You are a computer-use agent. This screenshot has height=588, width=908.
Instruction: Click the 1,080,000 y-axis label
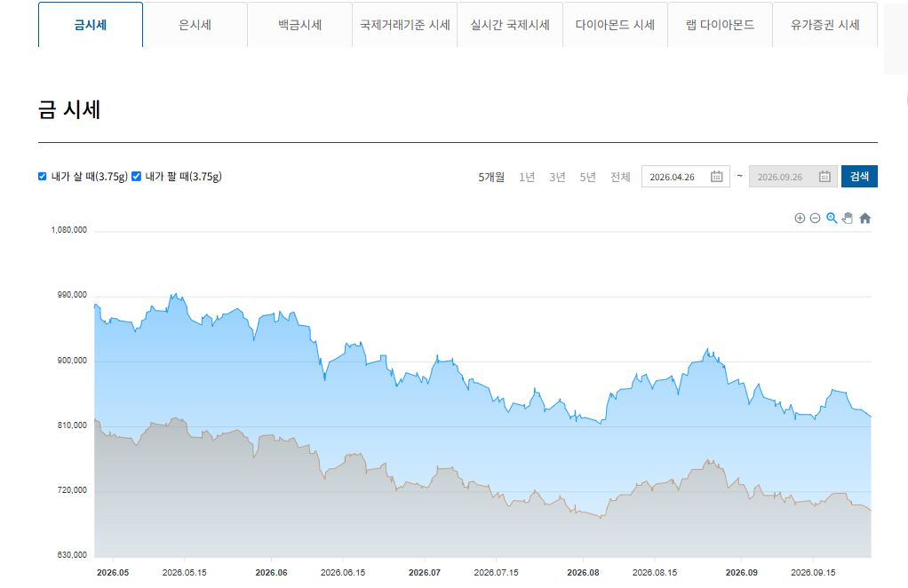(x=69, y=230)
